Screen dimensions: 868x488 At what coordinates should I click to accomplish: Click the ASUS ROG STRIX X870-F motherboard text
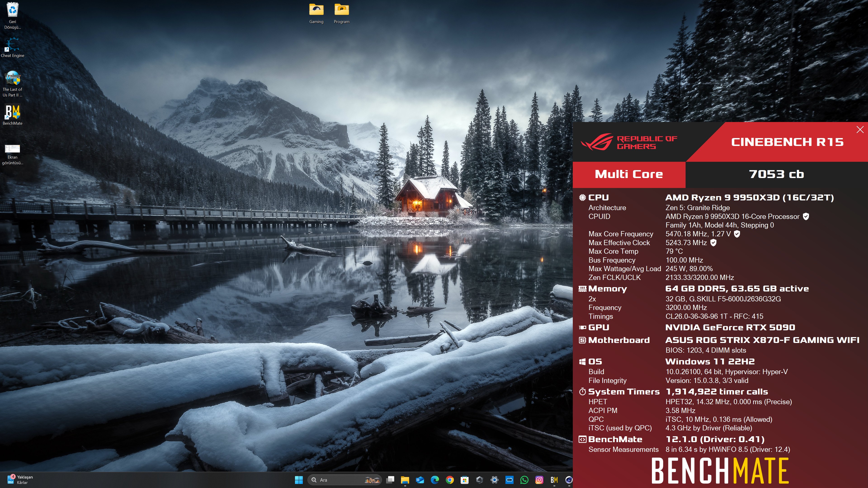coord(762,340)
